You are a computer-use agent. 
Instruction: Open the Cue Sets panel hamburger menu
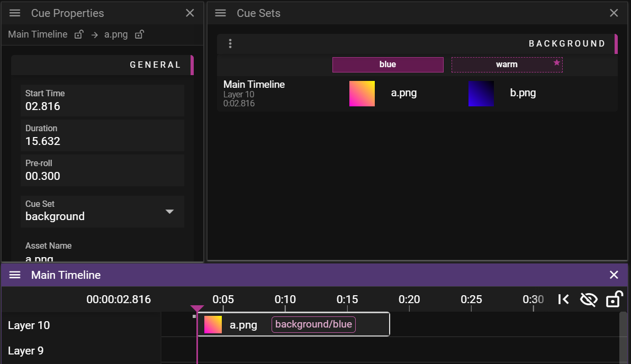221,13
